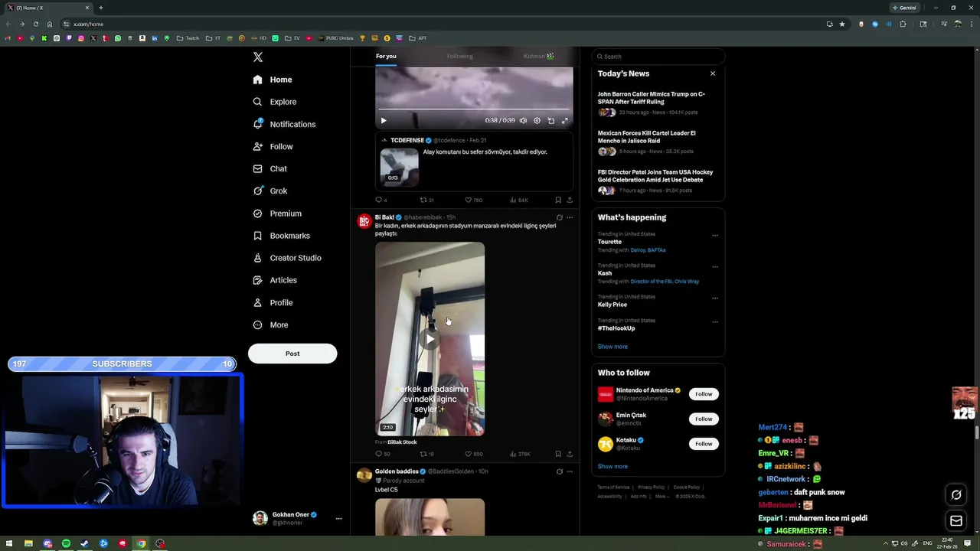This screenshot has height=551, width=980.
Task: Open the messages floating button
Action: pyautogui.click(x=956, y=521)
